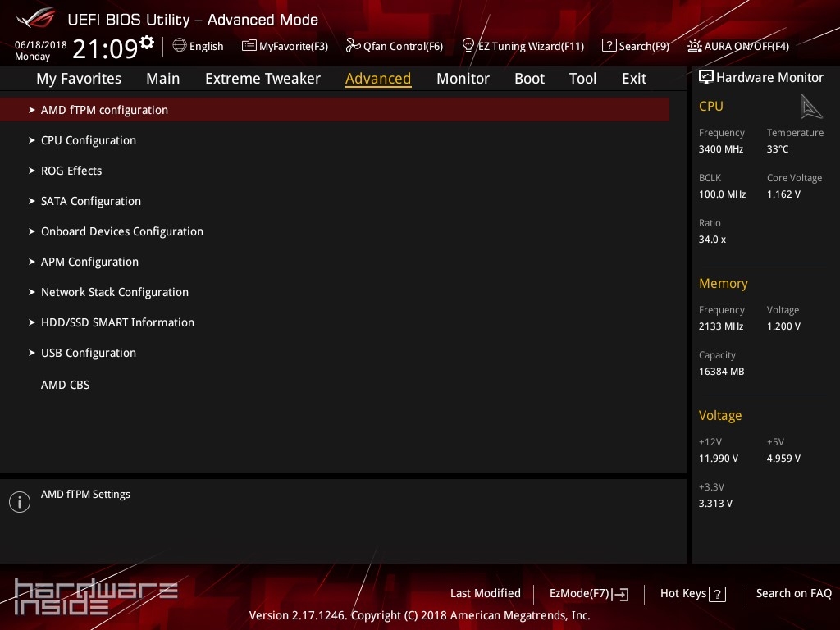
Task: Click BCLK value 100.0 MHz
Action: 722,194
